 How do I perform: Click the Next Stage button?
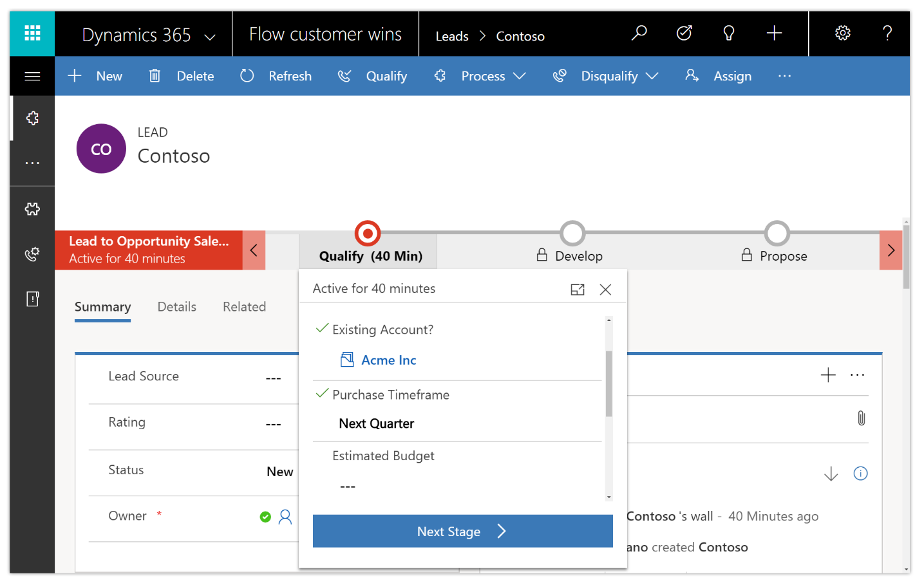[x=462, y=532]
